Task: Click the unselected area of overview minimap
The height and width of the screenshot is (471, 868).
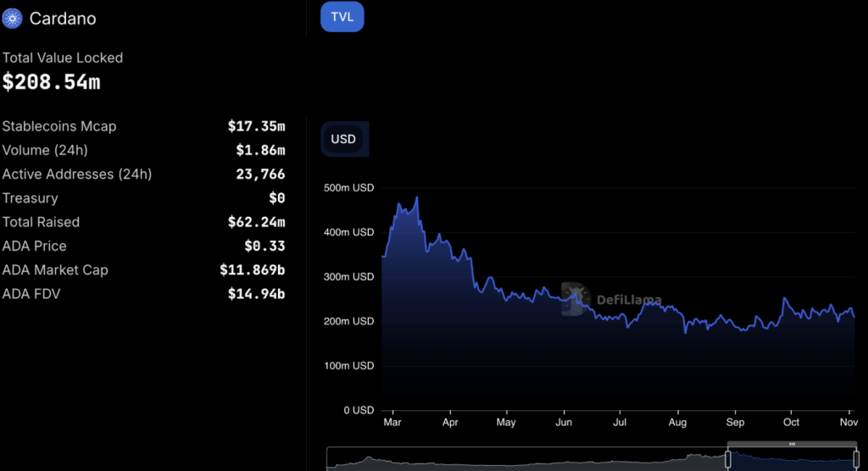Action: pyautogui.click(x=526, y=459)
